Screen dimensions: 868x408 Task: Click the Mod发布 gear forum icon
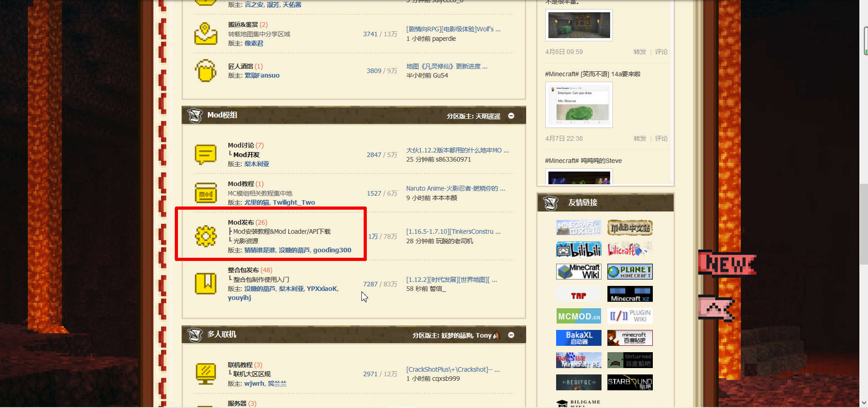point(206,236)
